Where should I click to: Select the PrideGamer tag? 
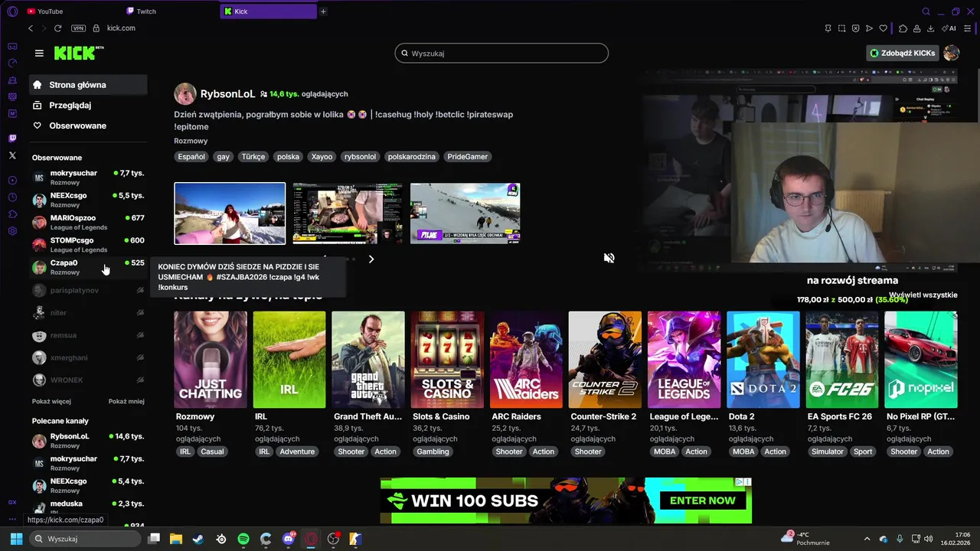[467, 156]
